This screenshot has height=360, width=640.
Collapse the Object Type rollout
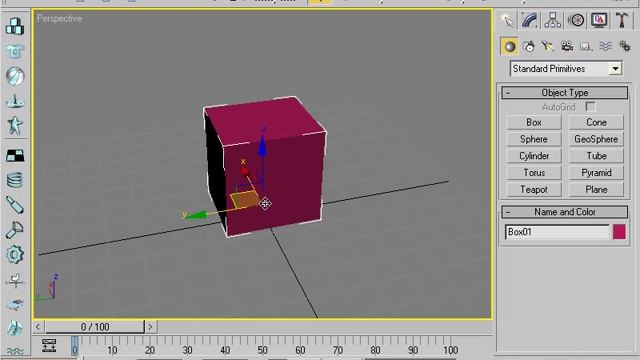(564, 93)
